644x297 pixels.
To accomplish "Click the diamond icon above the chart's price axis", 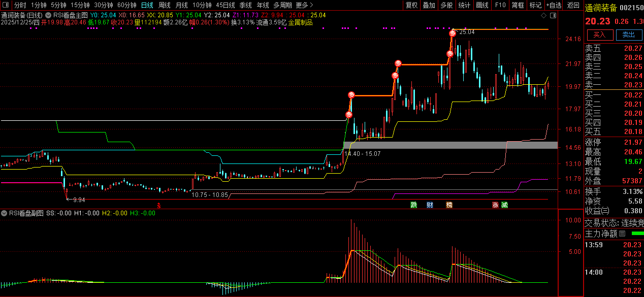I will coord(544,15).
